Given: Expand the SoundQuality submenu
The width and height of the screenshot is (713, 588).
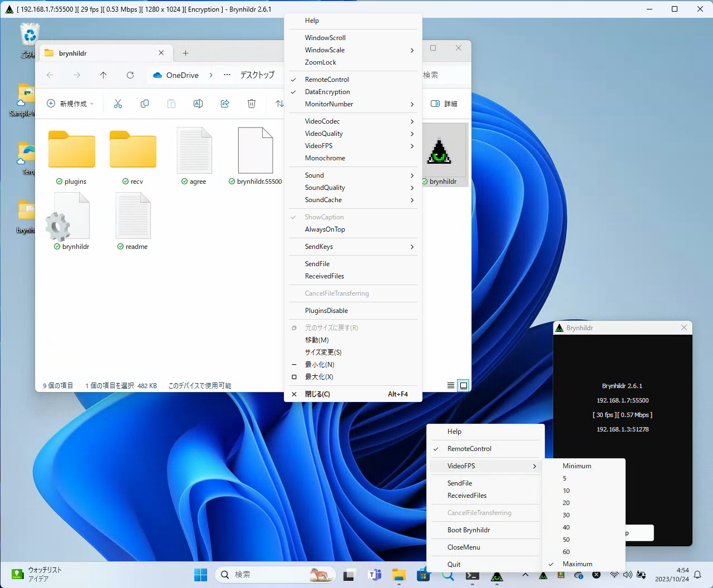Looking at the screenshot, I should click(353, 188).
